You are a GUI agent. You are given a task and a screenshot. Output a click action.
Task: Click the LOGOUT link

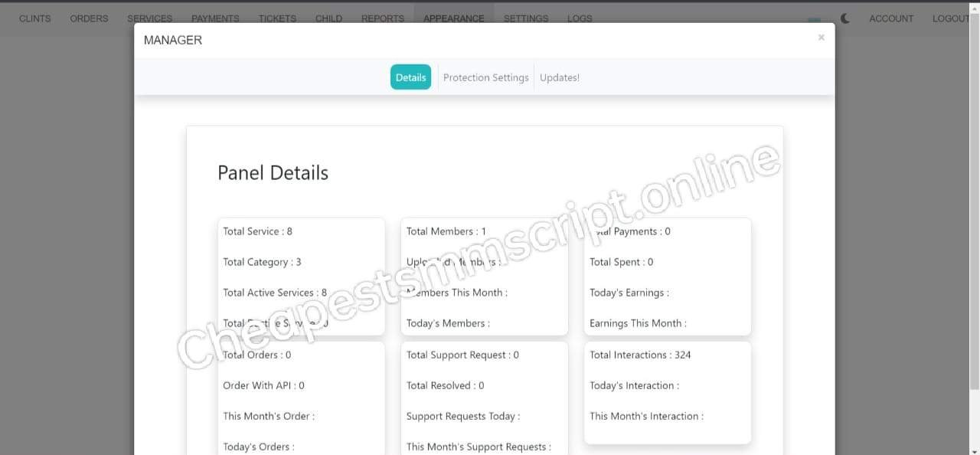tap(951, 18)
